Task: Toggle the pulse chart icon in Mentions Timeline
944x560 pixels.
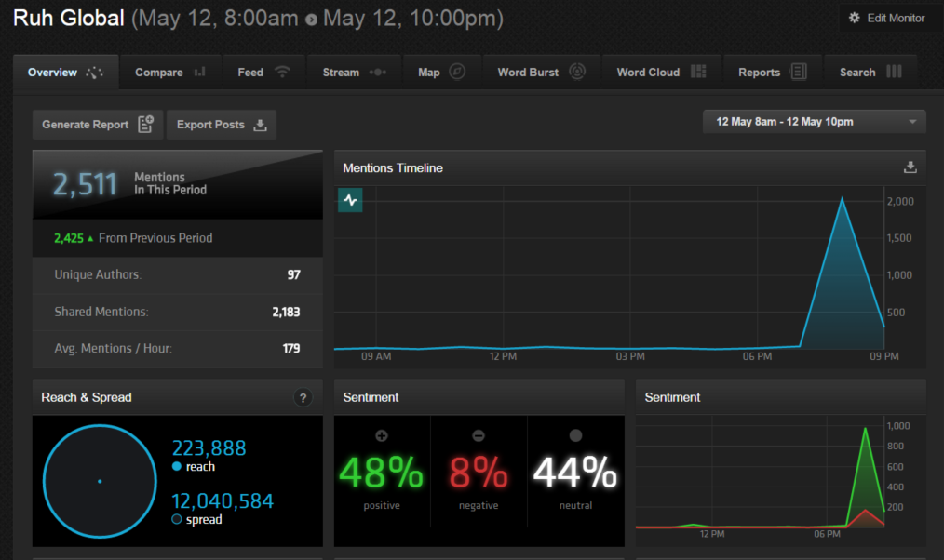Action: [350, 200]
